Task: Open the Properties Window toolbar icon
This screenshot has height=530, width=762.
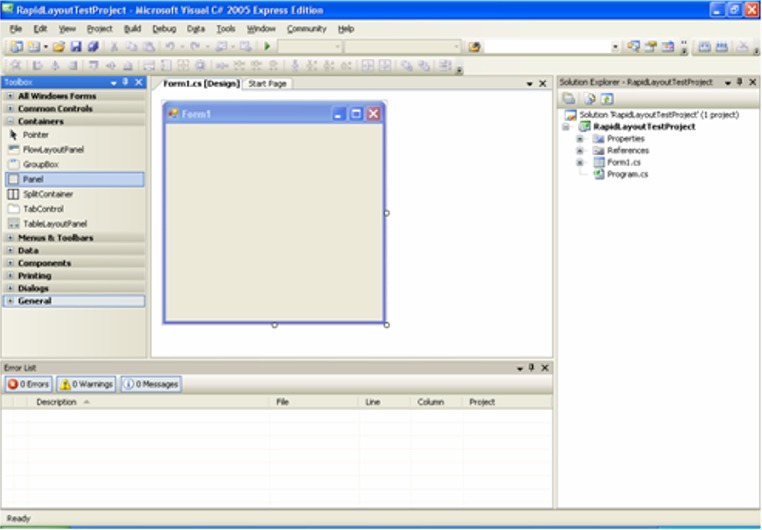Action: [651, 47]
